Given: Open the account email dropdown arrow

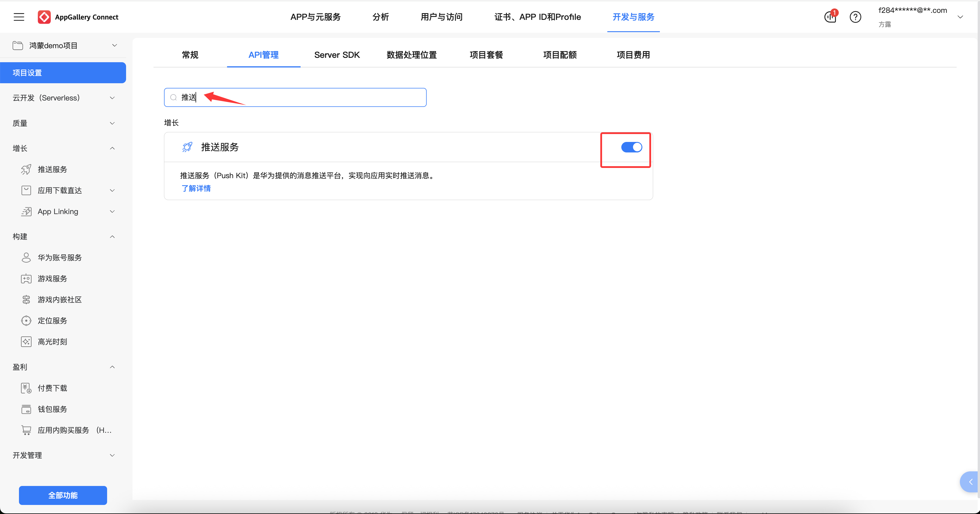Looking at the screenshot, I should (x=960, y=17).
